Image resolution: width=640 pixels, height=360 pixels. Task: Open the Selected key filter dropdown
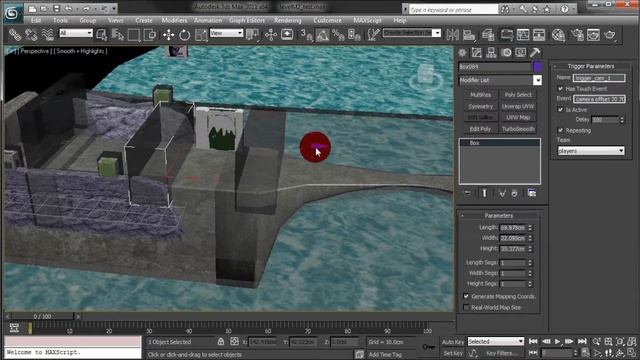tap(496, 341)
